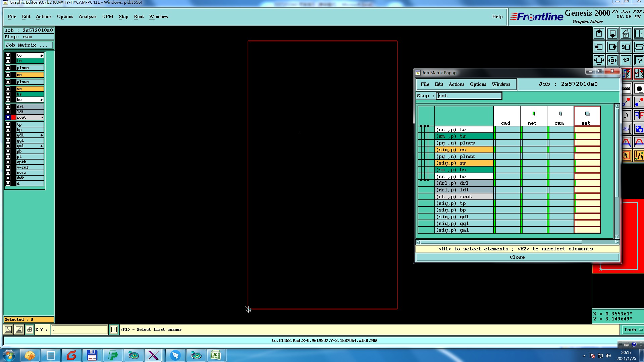This screenshot has height=362, width=644.
Task: Click the exclamation mark icon beside XY field
Action: click(114, 329)
